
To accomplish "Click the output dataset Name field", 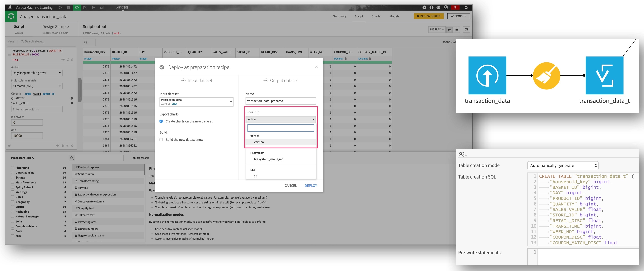I will [280, 101].
